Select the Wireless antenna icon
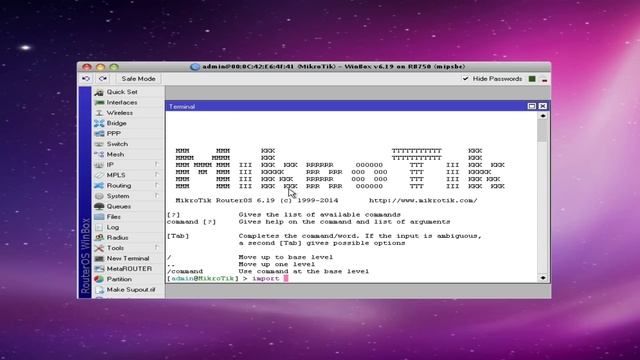Image resolution: width=640 pixels, height=360 pixels. pos(99,113)
